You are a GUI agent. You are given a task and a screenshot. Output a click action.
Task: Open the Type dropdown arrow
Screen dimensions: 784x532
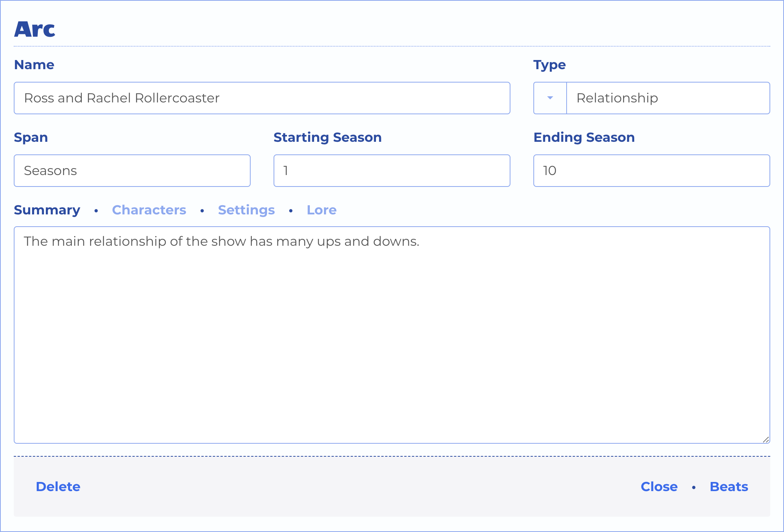coord(550,98)
